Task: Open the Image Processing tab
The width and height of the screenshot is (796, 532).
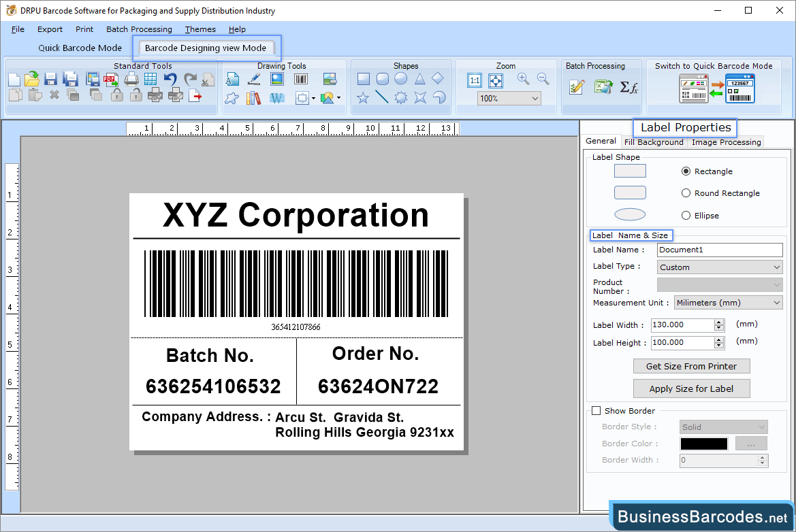Action: tap(726, 142)
